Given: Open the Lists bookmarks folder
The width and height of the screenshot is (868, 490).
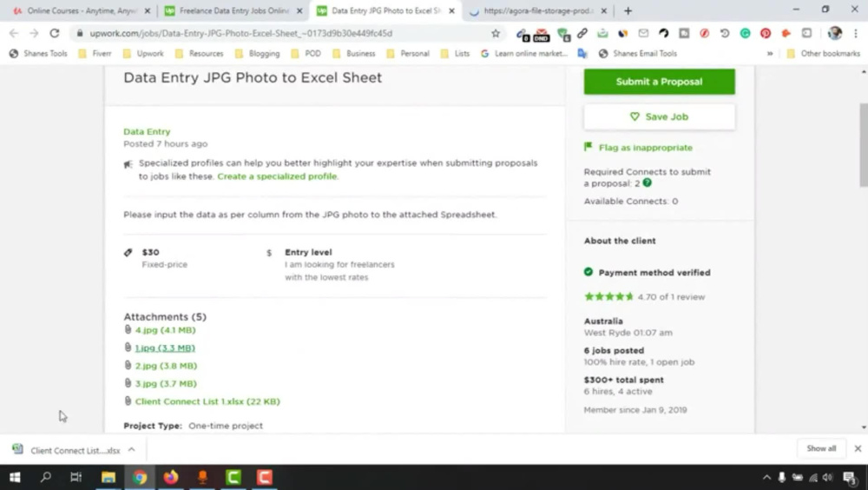Looking at the screenshot, I should pos(455,53).
